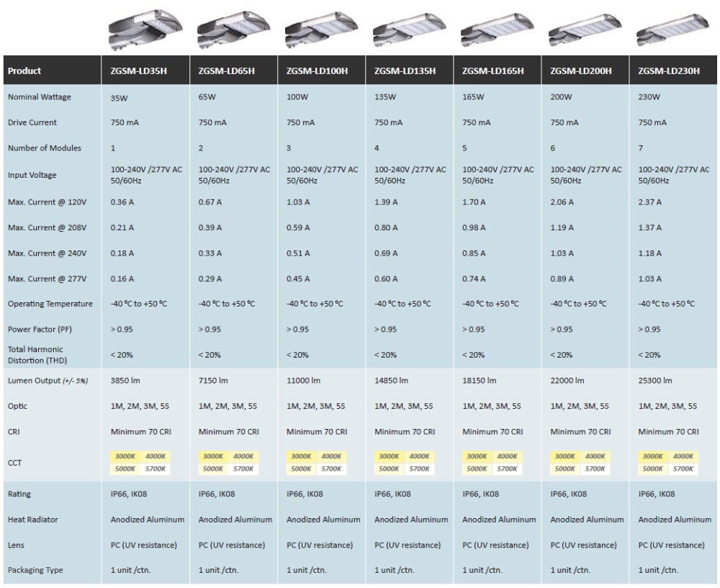720x588 pixels.
Task: Click the ZGSM-LD65H street light image
Action: click(233, 30)
